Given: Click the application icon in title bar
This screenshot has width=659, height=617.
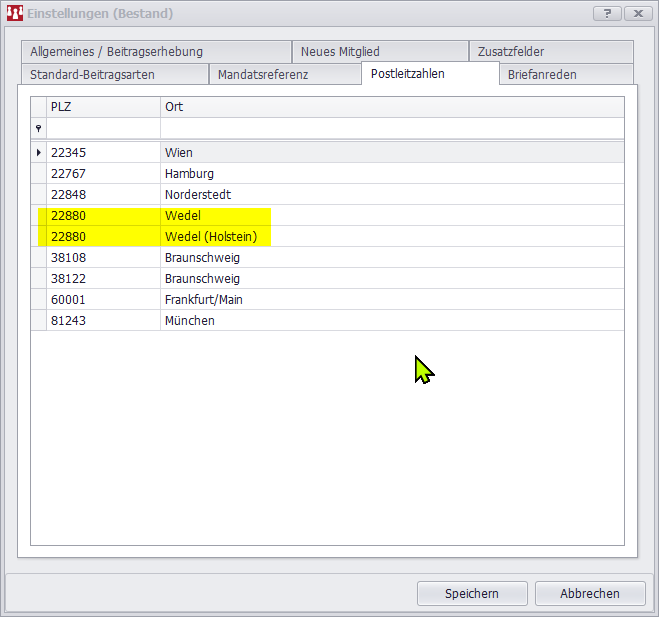Looking at the screenshot, I should click(x=14, y=14).
